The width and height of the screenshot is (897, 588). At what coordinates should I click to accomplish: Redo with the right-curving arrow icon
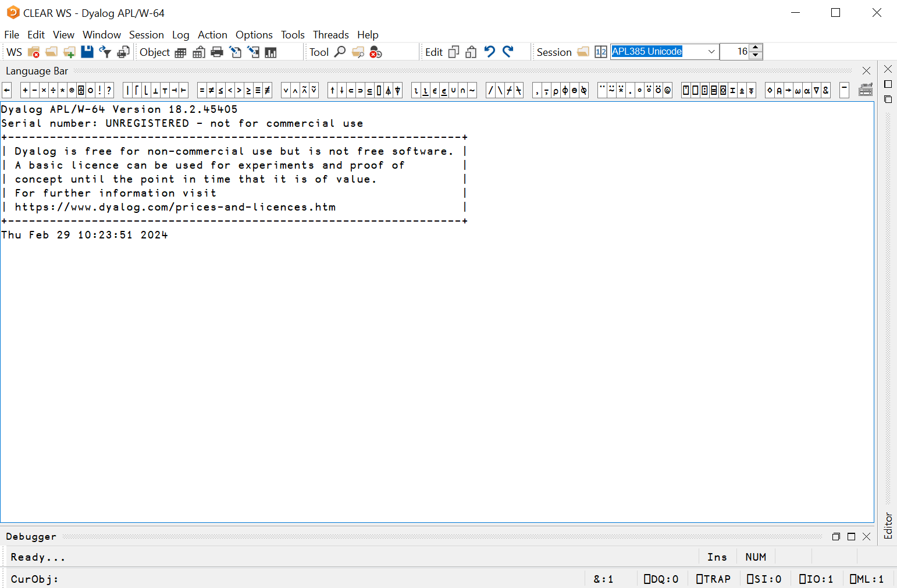[508, 52]
